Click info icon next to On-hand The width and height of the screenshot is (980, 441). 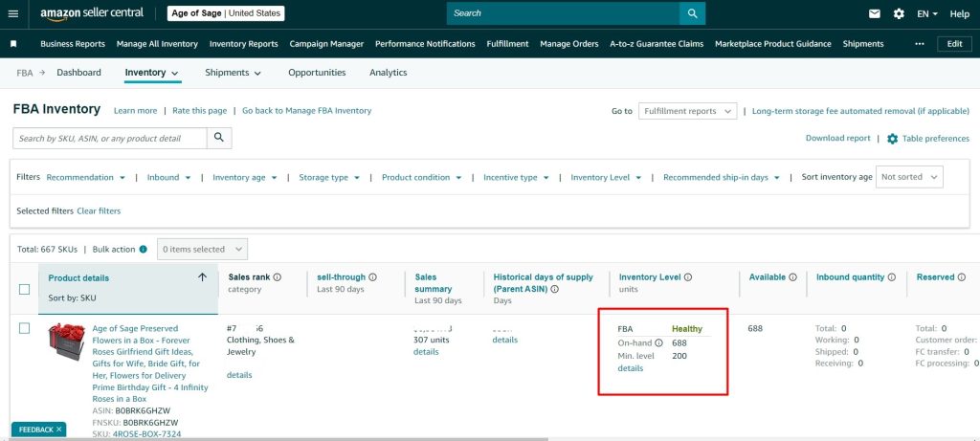tap(658, 342)
